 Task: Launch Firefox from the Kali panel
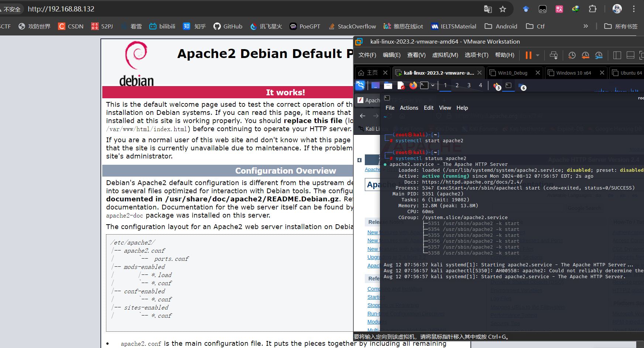[x=413, y=85]
